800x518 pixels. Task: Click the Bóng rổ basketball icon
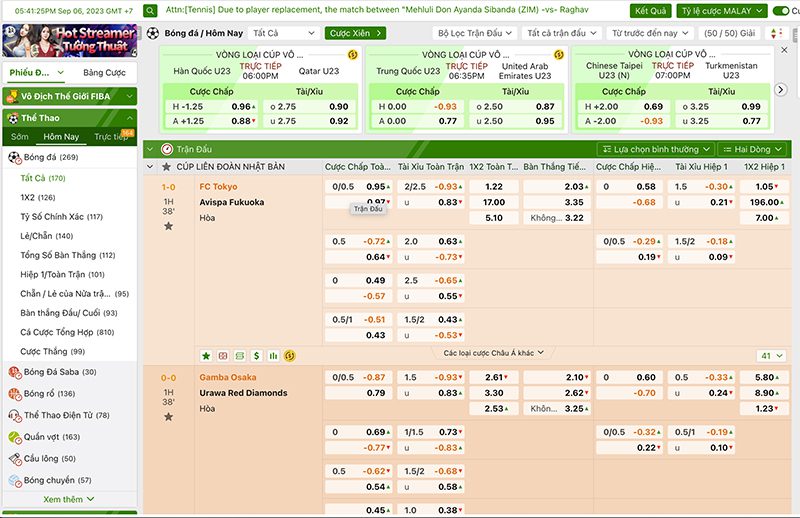click(x=15, y=394)
